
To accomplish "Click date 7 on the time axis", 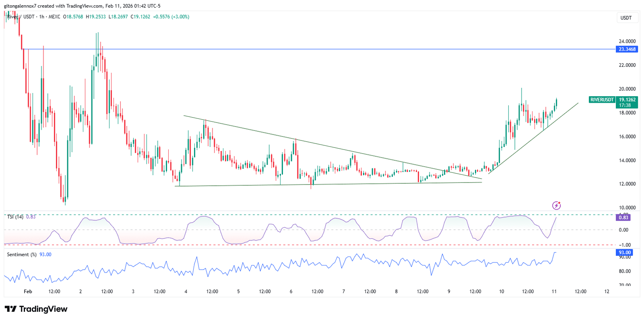I will coord(343,291).
